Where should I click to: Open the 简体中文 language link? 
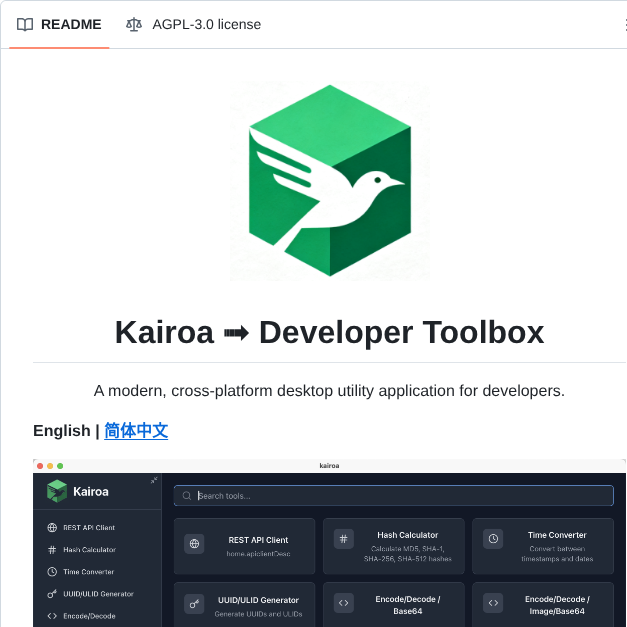click(136, 431)
